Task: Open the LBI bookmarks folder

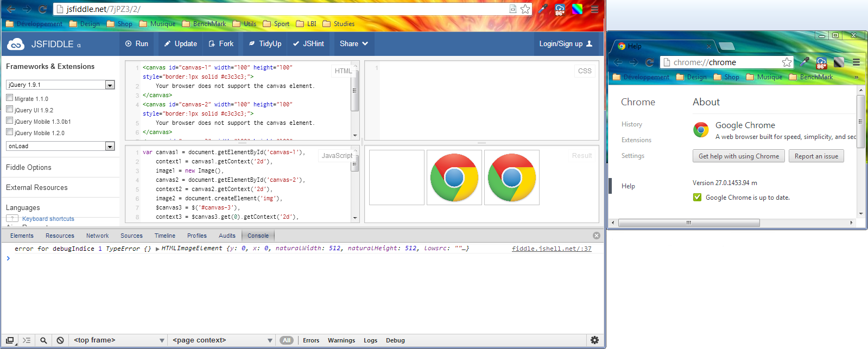Action: click(306, 24)
